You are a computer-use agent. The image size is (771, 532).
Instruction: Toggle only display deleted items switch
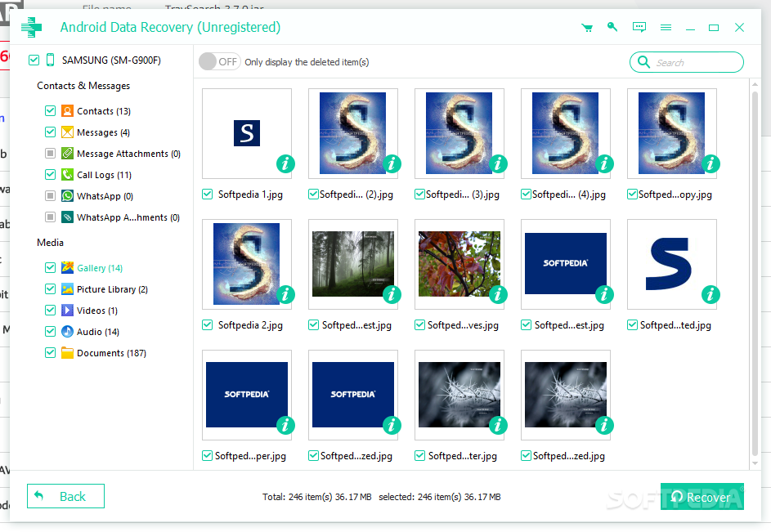tap(219, 61)
